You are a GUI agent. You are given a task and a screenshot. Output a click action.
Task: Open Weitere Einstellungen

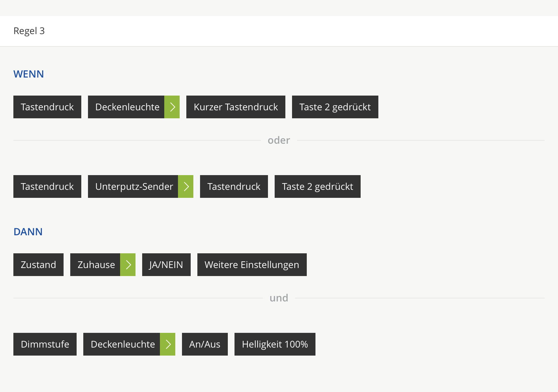[x=252, y=265]
